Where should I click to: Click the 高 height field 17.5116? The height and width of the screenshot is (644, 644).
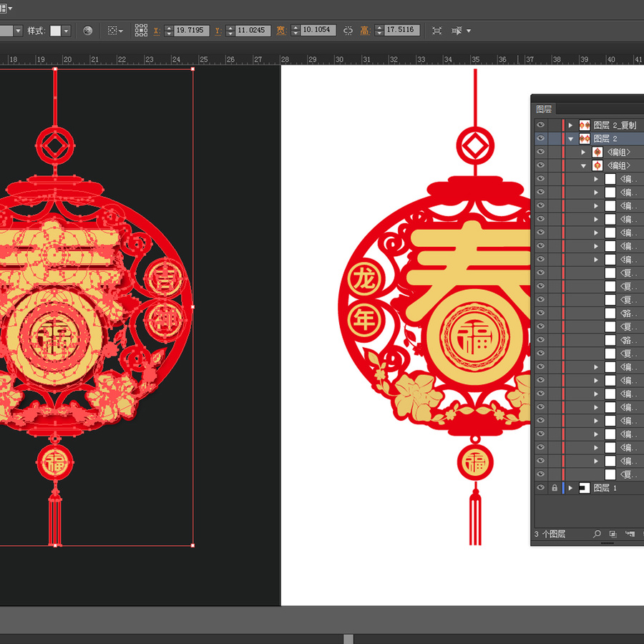pos(402,30)
